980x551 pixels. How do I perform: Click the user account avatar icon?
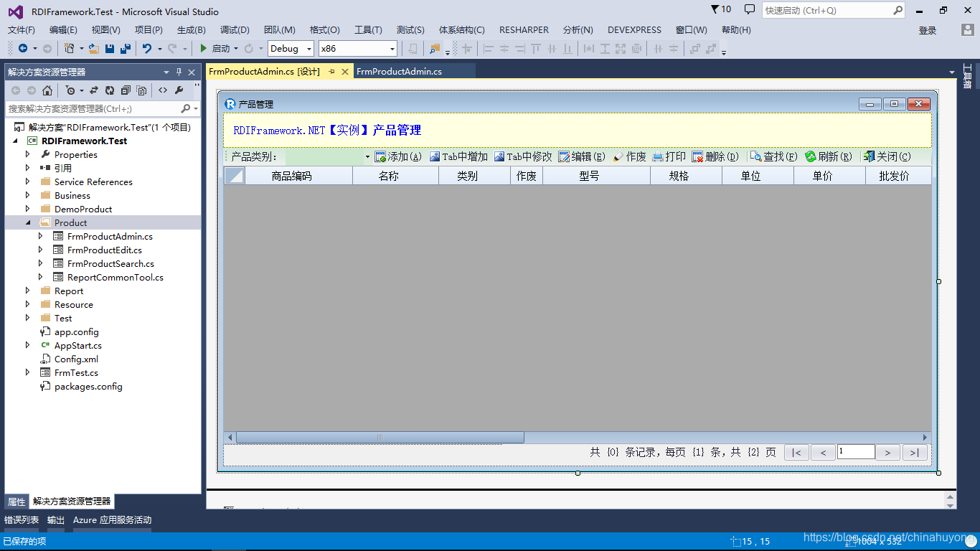(x=968, y=30)
